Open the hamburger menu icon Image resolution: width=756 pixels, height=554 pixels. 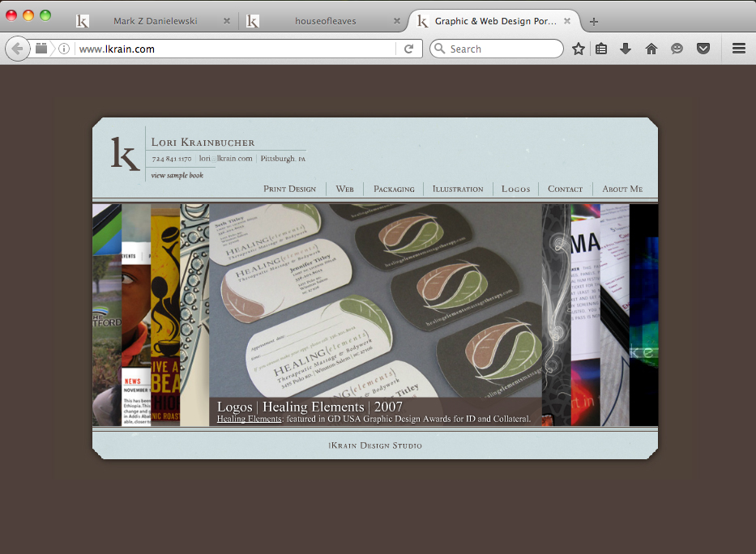[739, 49]
